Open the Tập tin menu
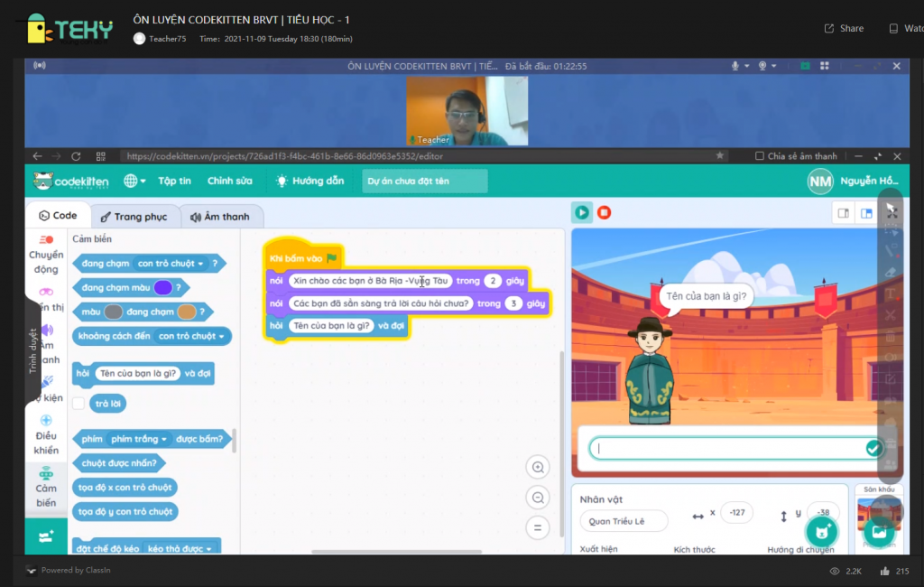924x587 pixels. 174,181
